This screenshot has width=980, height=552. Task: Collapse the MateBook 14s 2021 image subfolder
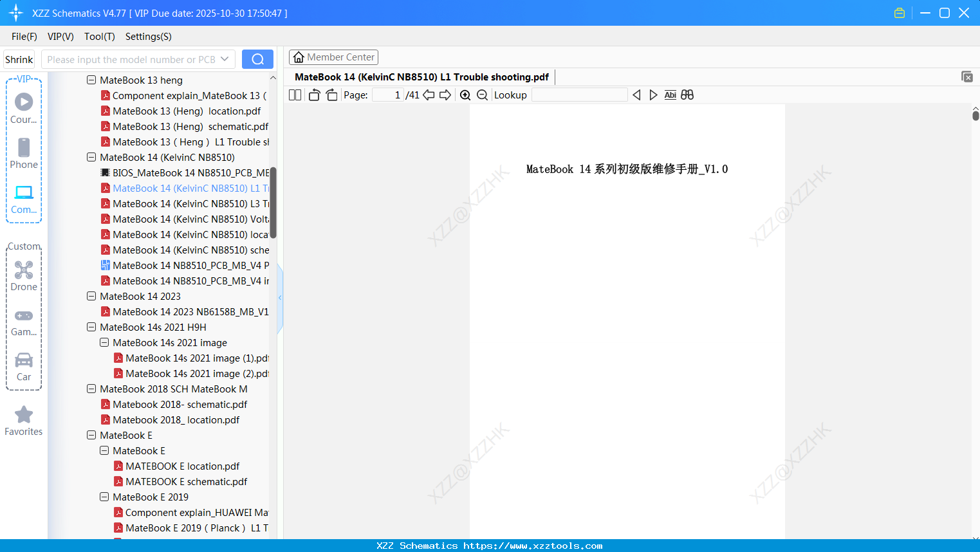104,343
